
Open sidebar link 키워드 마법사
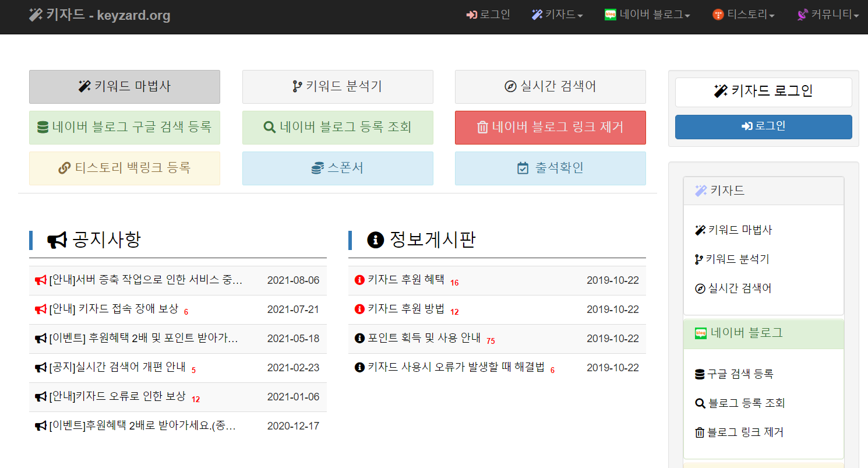pyautogui.click(x=733, y=230)
